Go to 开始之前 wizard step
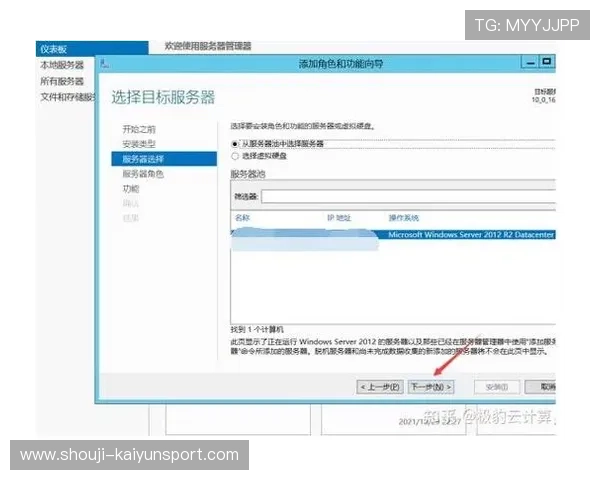 tap(139, 129)
